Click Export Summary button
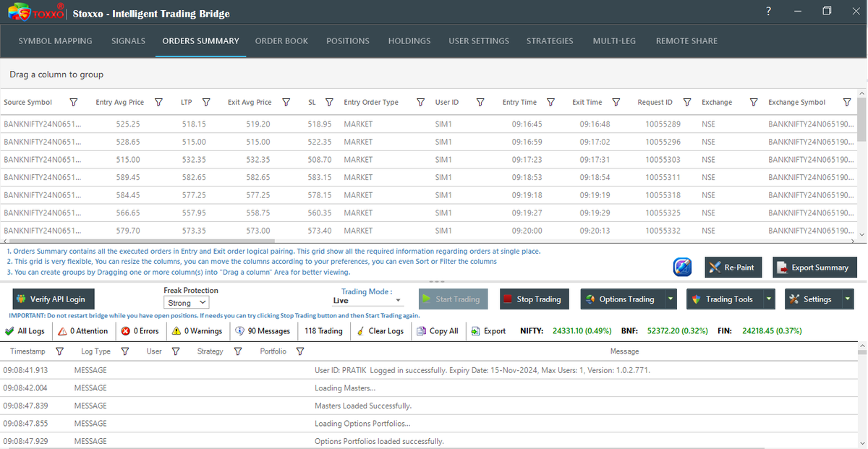The image size is (868, 449). tap(814, 268)
